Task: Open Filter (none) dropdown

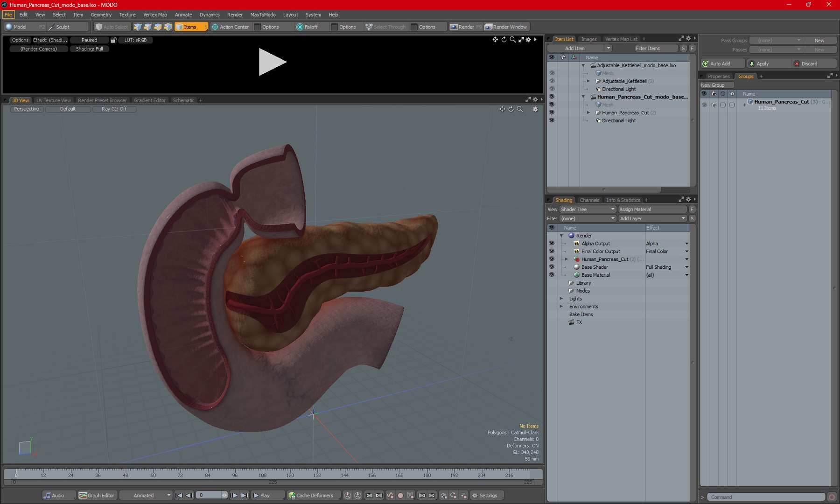Action: pyautogui.click(x=588, y=218)
